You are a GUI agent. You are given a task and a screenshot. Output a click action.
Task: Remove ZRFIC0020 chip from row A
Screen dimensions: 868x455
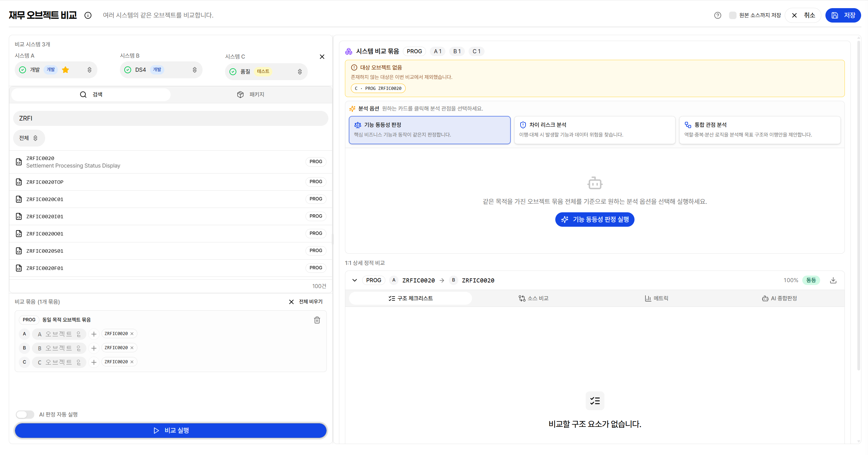(132, 334)
